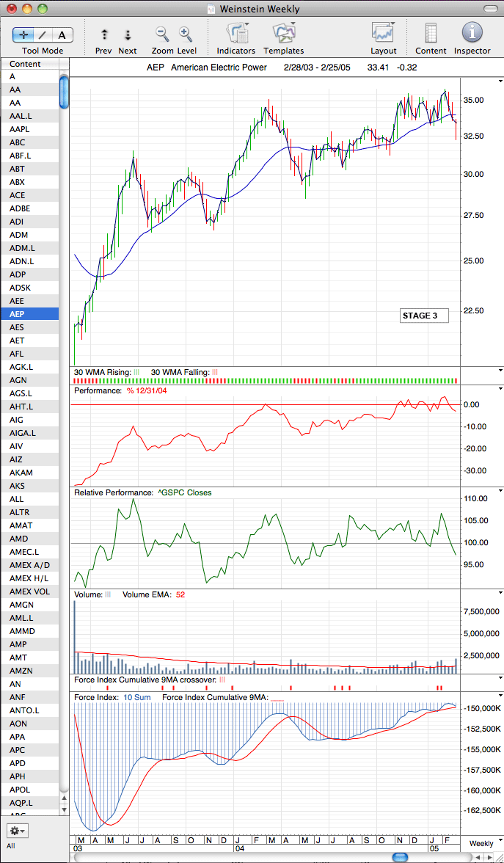Viewport: 504px width, 863px height.
Task: Click the symbol list scrollbar thumb
Action: pos(64,92)
